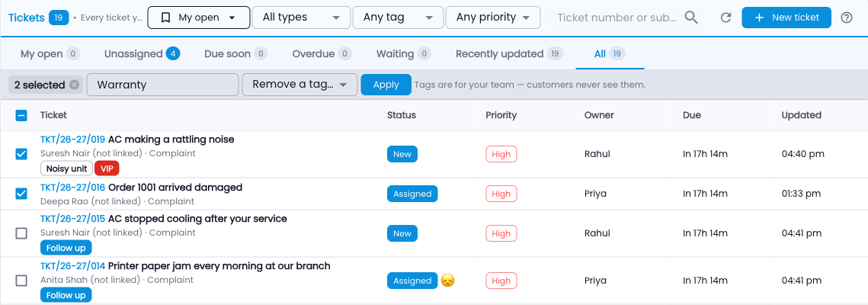Uncheck the AC making a rattling noise ticket
This screenshot has height=305, width=868.
21,154
